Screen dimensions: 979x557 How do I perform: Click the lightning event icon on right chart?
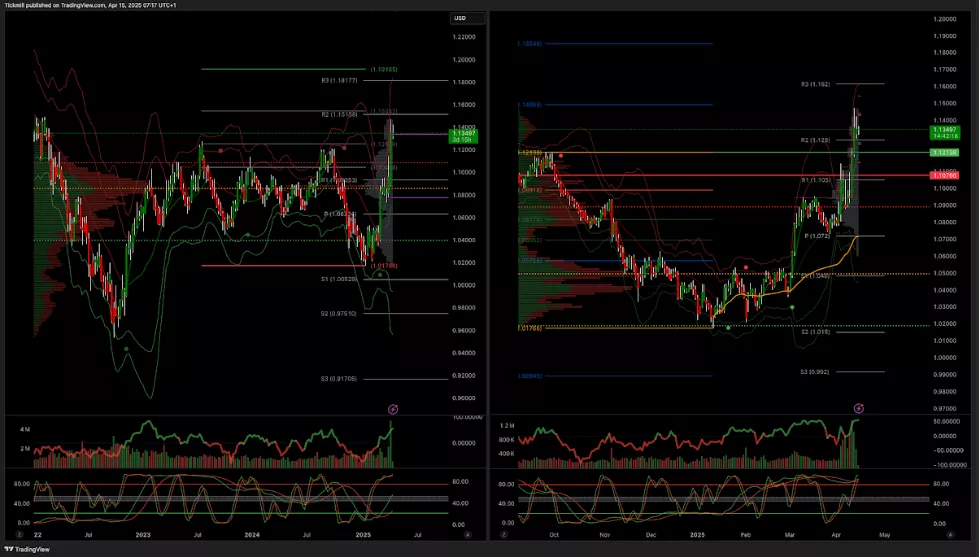(858, 408)
